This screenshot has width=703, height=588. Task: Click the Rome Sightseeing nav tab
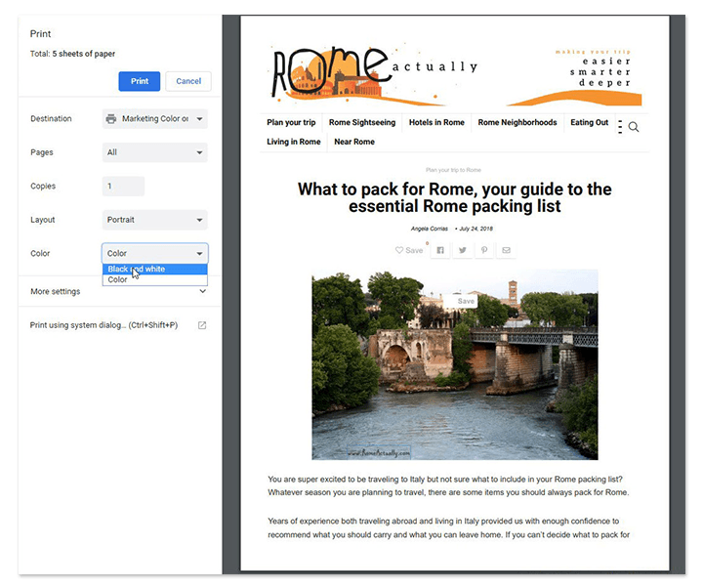pos(362,123)
